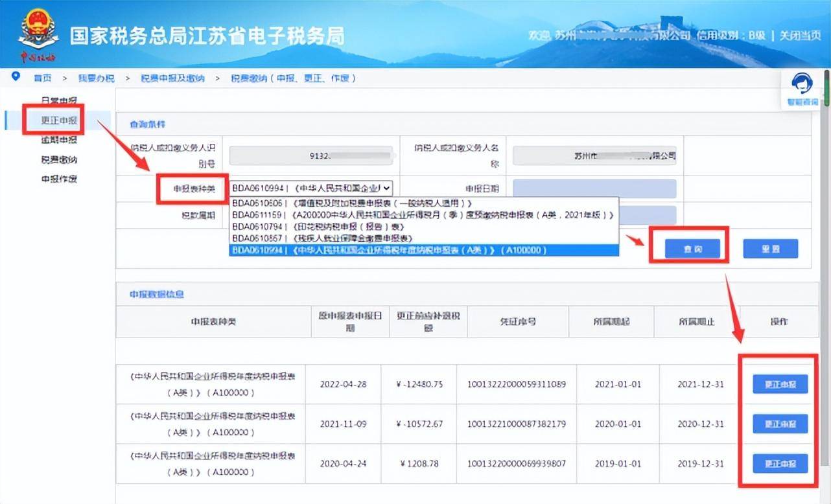Click the 2022-04-28 date cell
The image size is (831, 504).
(343, 384)
